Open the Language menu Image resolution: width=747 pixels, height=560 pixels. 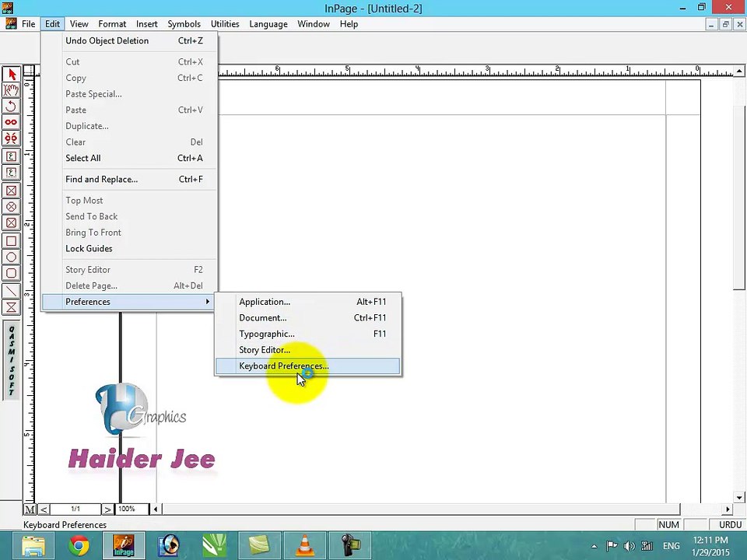(x=268, y=24)
